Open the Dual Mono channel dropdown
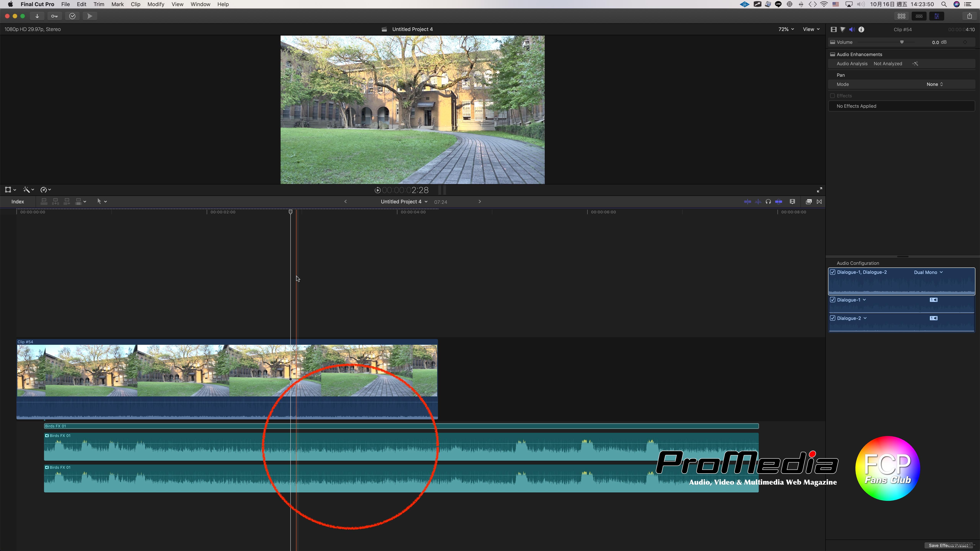The image size is (980, 551). click(x=928, y=272)
